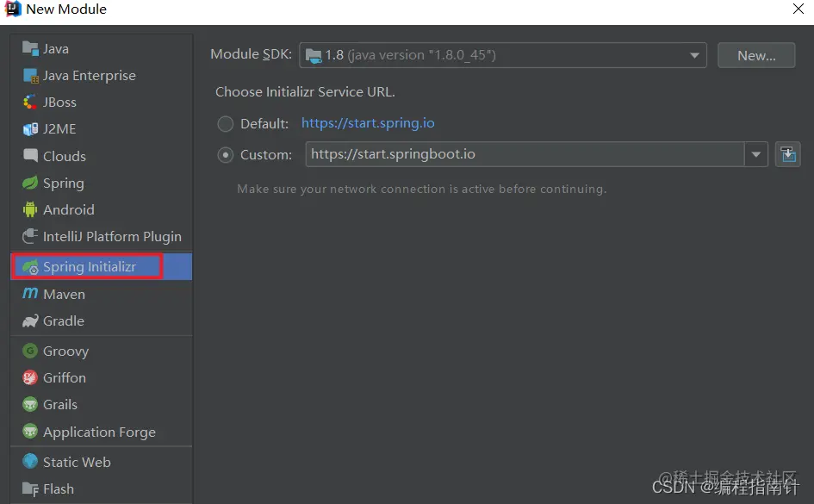Click the Flash folder icon
The width and height of the screenshot is (814, 504).
tap(30, 488)
